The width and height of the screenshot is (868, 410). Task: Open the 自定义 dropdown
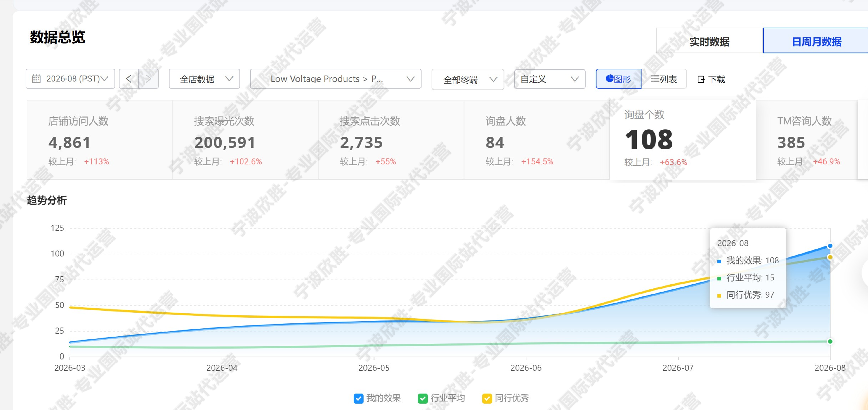click(x=550, y=79)
